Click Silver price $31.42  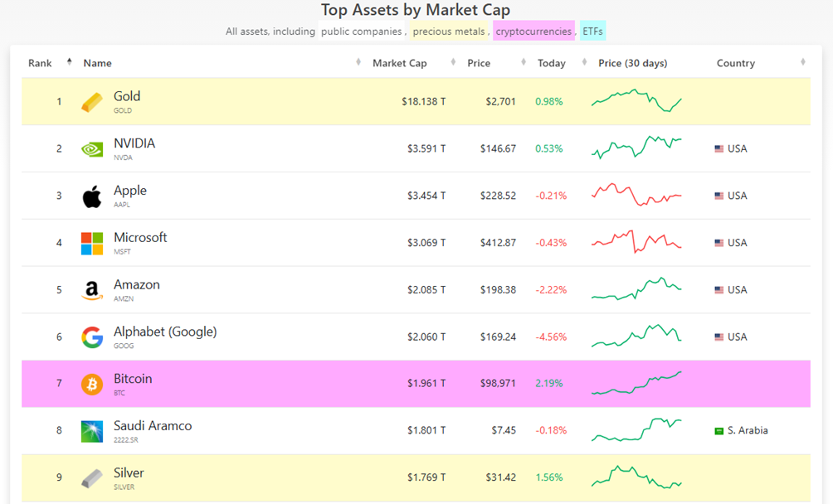point(500,477)
